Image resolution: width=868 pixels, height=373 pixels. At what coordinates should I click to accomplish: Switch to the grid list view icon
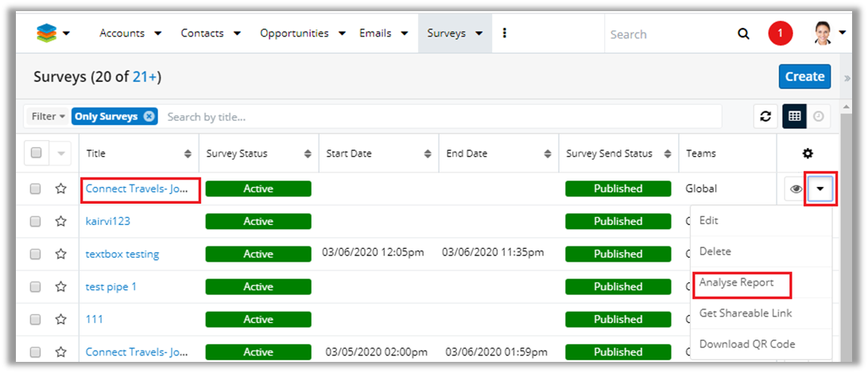[794, 116]
